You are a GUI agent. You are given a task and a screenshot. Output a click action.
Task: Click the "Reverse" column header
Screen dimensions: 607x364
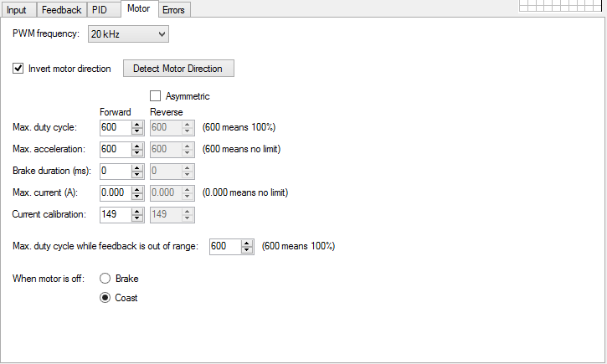pos(167,112)
